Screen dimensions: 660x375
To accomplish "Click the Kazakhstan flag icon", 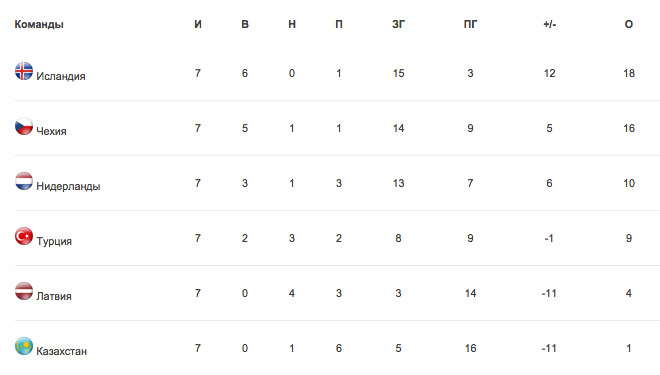I will [24, 346].
